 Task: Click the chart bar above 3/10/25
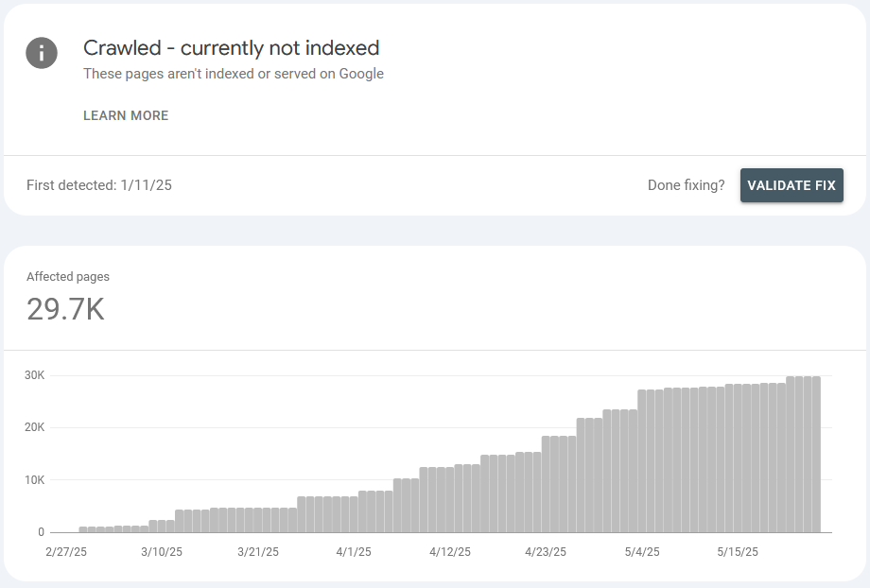coord(162,526)
